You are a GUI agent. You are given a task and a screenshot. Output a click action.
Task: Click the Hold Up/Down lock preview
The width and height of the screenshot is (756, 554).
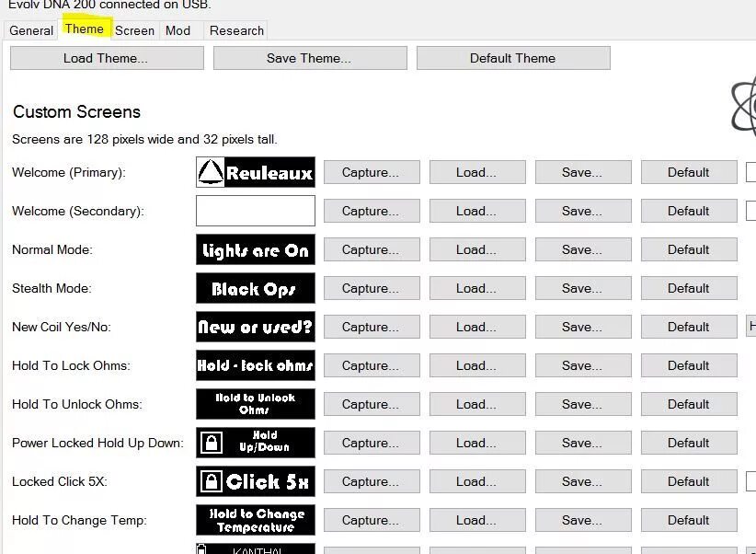(x=256, y=443)
